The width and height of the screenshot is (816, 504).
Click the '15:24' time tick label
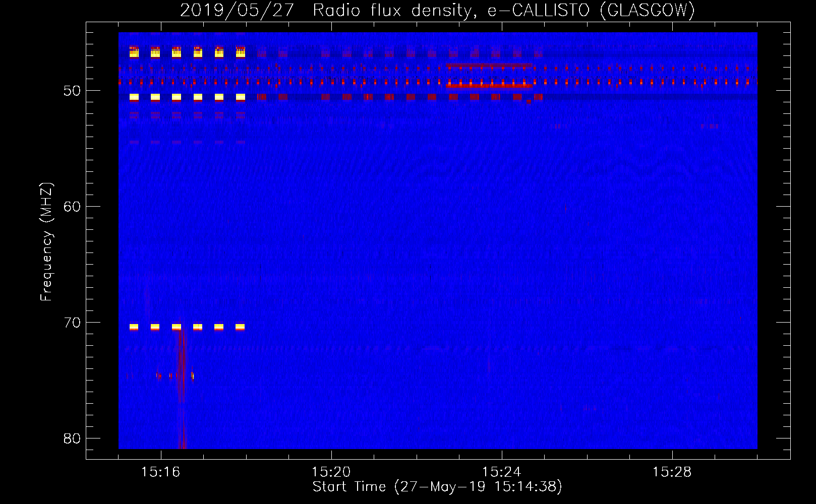pyautogui.click(x=501, y=472)
